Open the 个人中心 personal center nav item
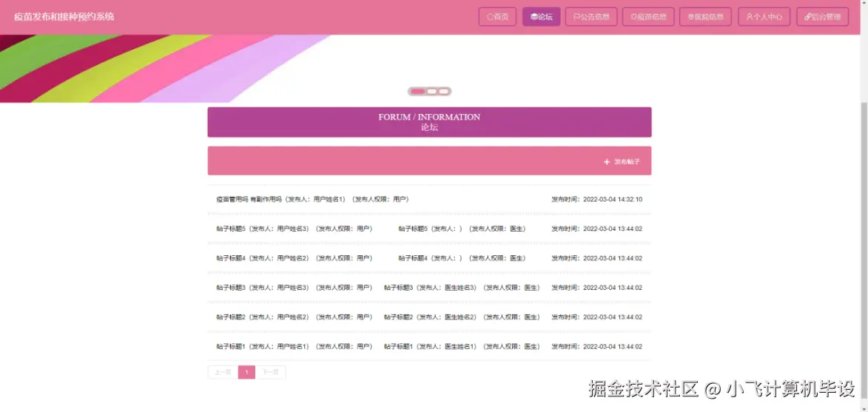868x412 pixels. [764, 16]
